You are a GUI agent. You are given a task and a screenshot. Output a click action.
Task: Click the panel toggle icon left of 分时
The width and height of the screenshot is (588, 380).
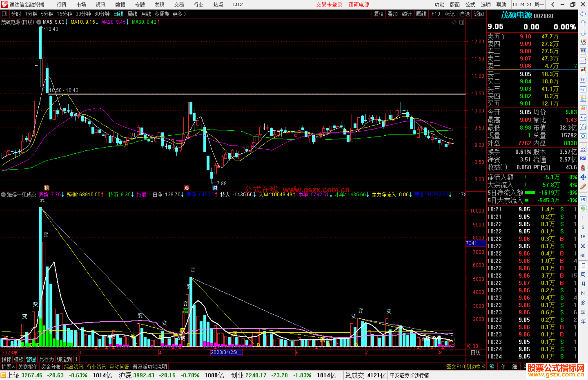tap(4, 14)
